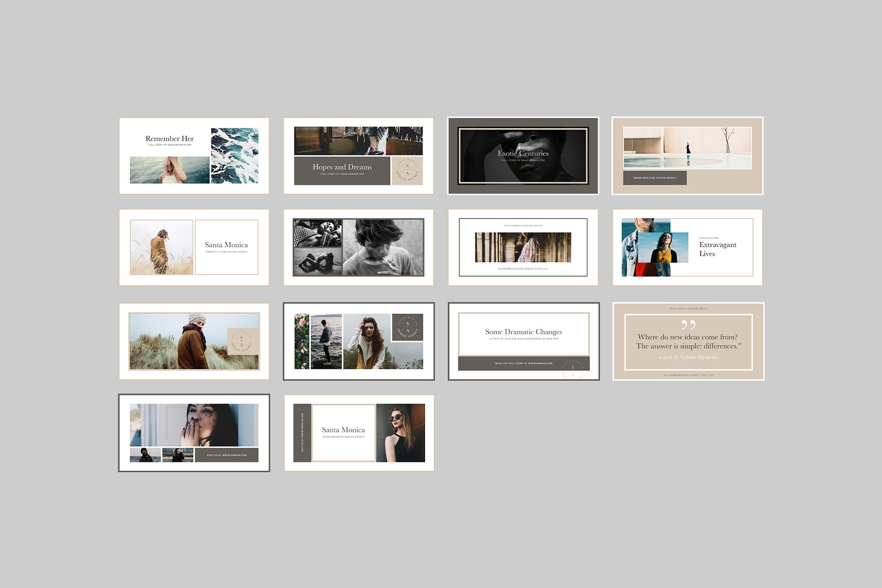882x588 pixels.
Task: Click the circular logo on the Dramatic Changes bar
Action: point(573,369)
